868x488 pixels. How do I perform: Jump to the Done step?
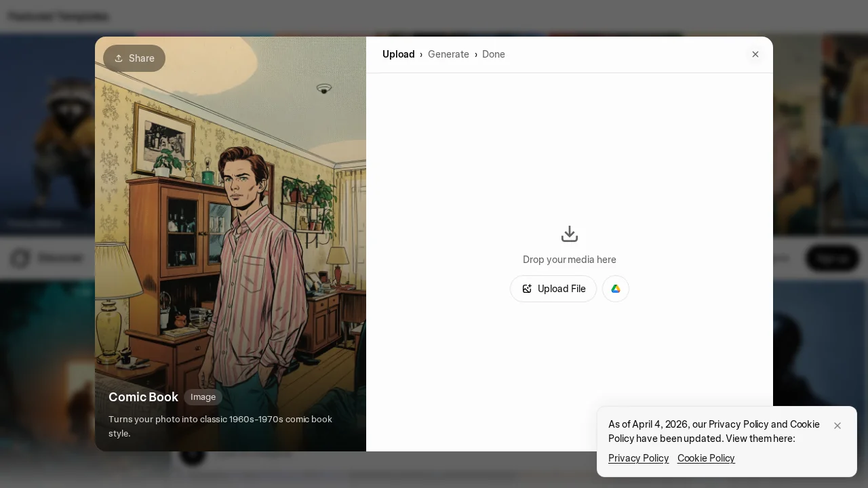click(x=494, y=54)
